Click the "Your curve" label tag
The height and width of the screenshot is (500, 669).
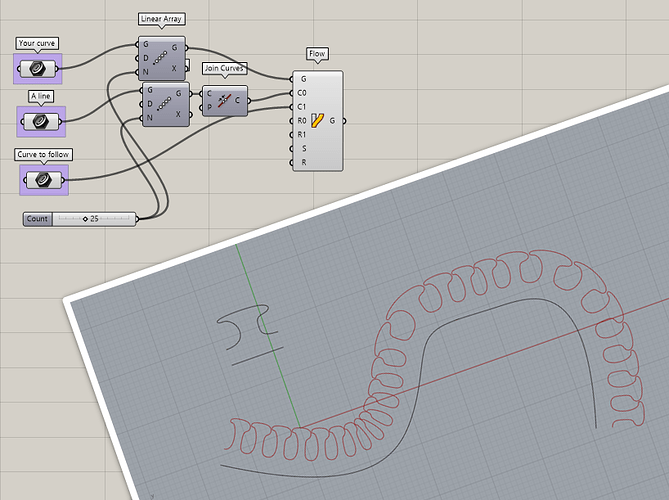coord(37,43)
